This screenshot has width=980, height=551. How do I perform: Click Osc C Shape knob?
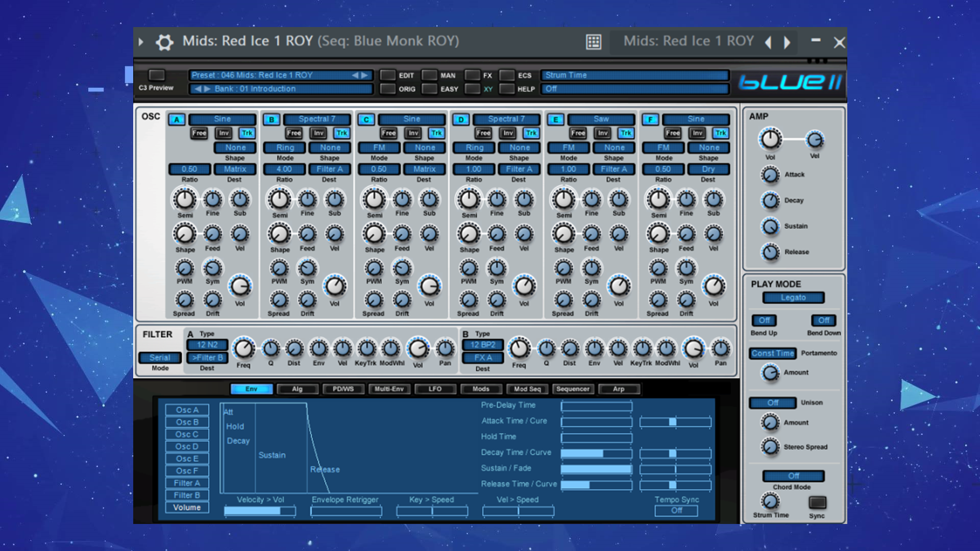[x=374, y=234]
